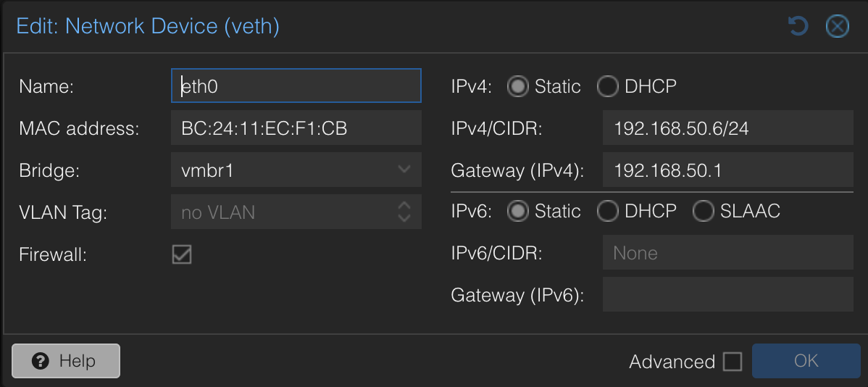Select IPv4 DHCP radio button
Viewport: 868px width, 387px height.
coord(608,87)
